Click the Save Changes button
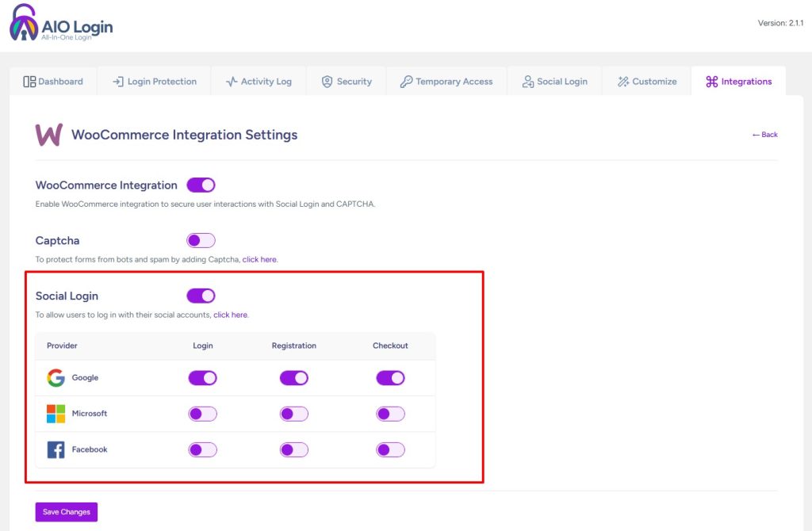Image resolution: width=812 pixels, height=531 pixels. click(67, 512)
